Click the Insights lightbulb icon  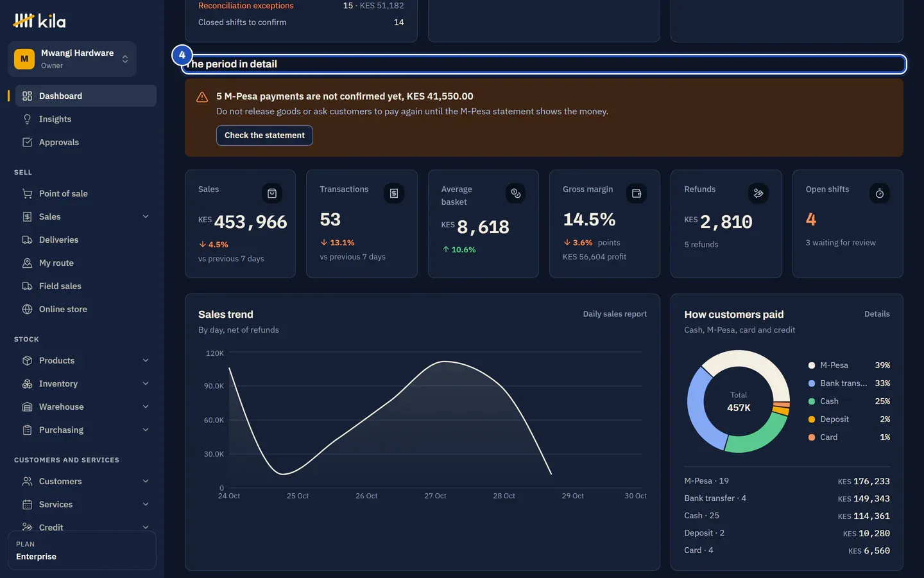[x=27, y=119]
